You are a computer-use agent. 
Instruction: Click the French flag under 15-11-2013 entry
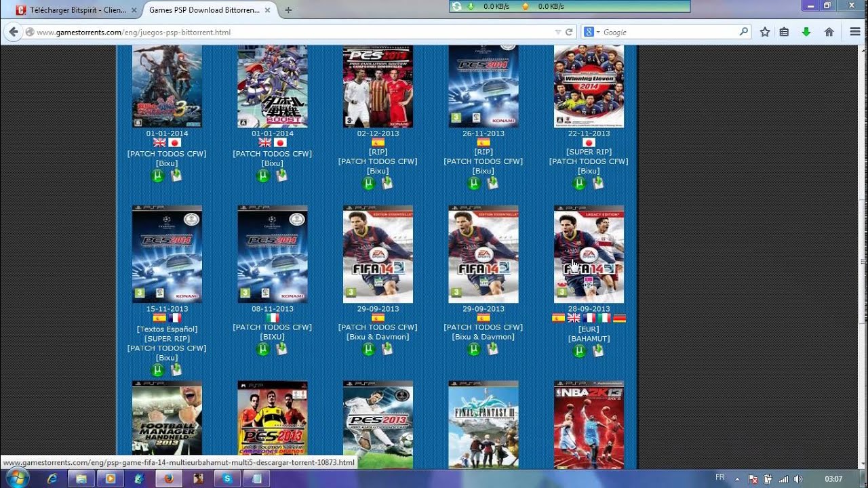pos(175,318)
